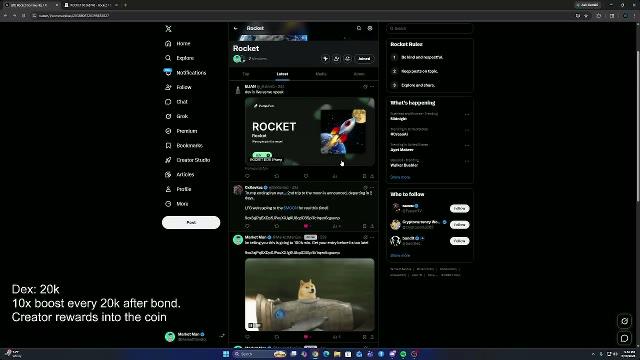Select the Latest tab
The image size is (640, 360).
coord(282,74)
